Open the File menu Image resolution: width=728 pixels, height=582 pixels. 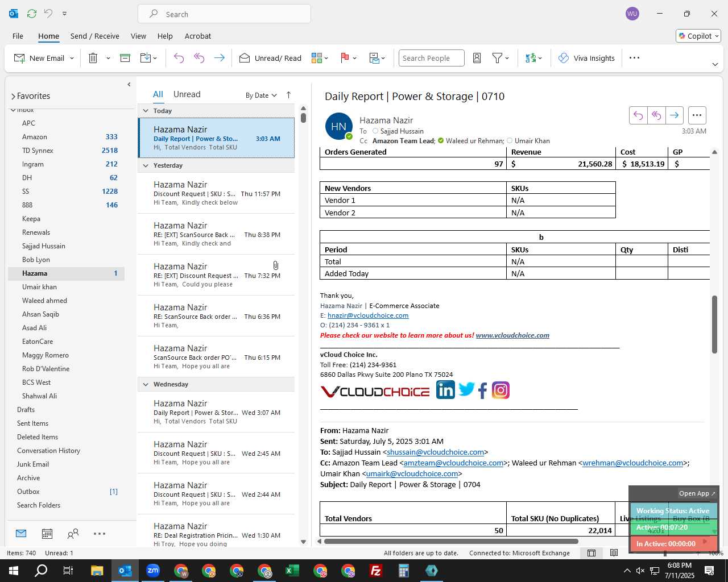point(18,36)
